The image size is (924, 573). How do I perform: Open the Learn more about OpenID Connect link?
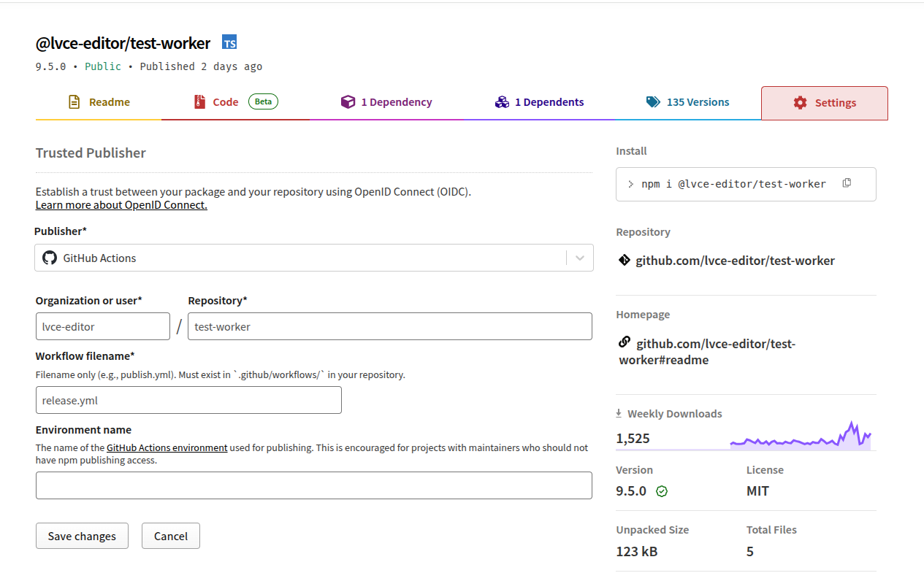(x=121, y=204)
